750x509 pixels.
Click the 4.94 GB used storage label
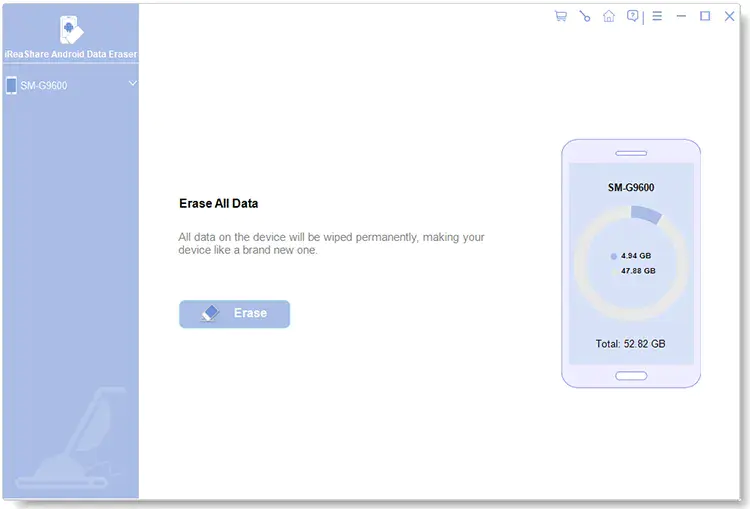pyautogui.click(x=636, y=256)
